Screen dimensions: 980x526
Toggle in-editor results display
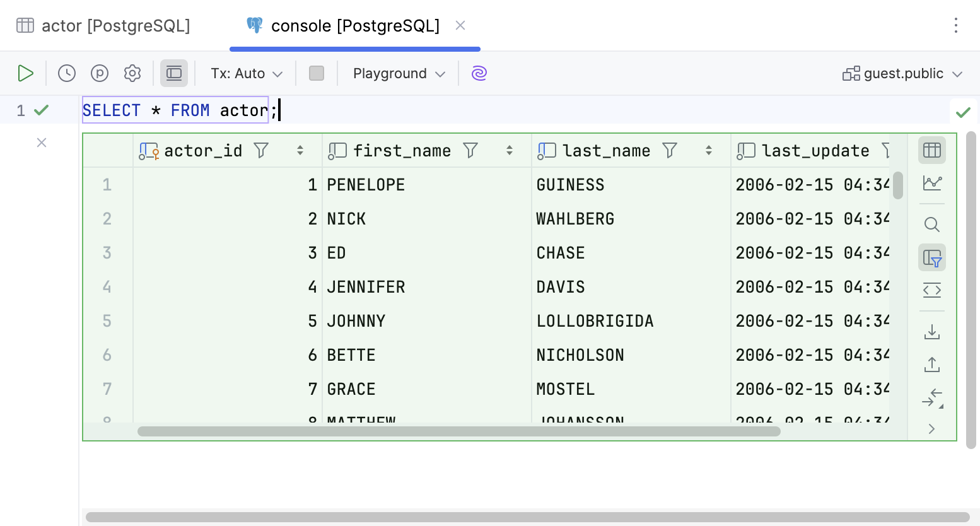tap(173, 73)
